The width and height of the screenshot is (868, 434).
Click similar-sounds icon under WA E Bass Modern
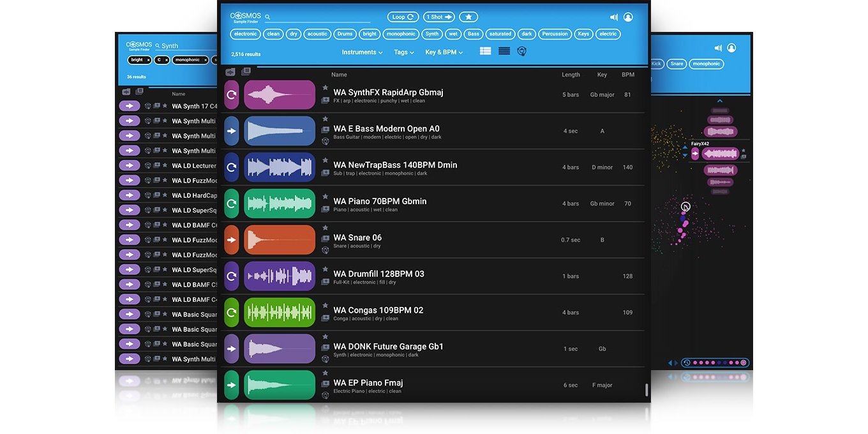point(325,141)
